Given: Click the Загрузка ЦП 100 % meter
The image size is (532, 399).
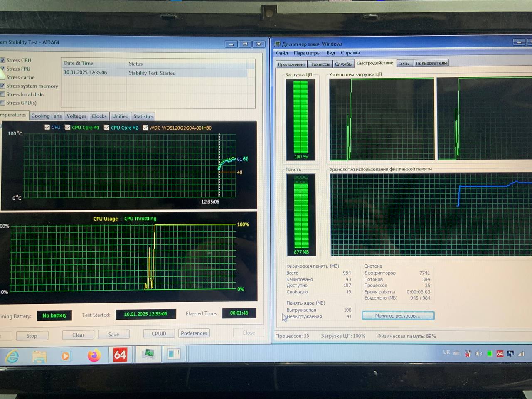Looking at the screenshot, I should [301, 119].
